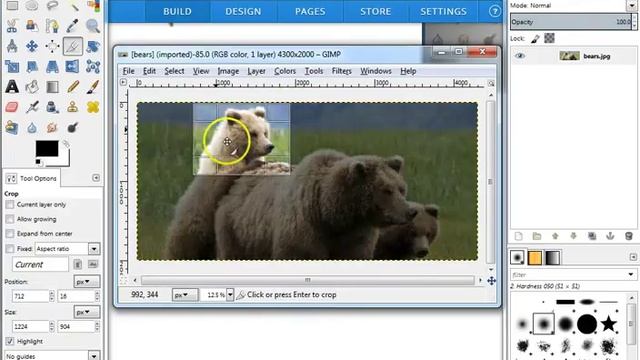
Task: Open the zoom percentage dropdown
Action: (x=230, y=295)
